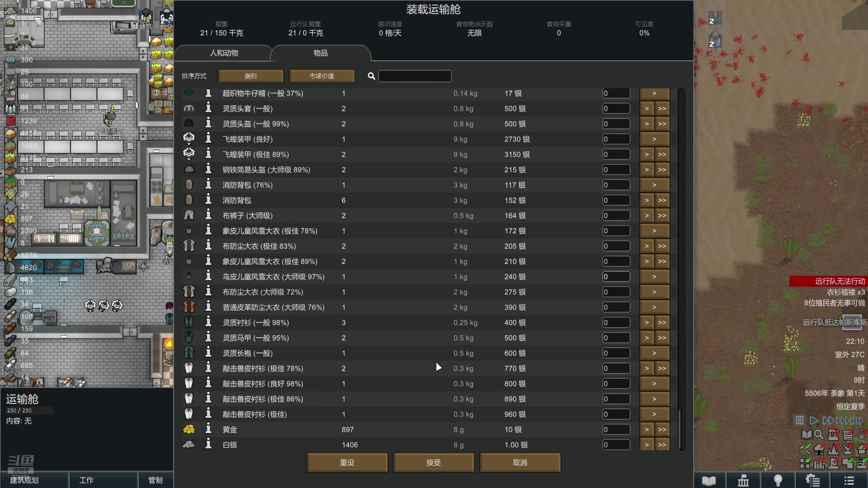Toggle the hammer zone visibility icon
The image size is (868, 488).
(805, 449)
